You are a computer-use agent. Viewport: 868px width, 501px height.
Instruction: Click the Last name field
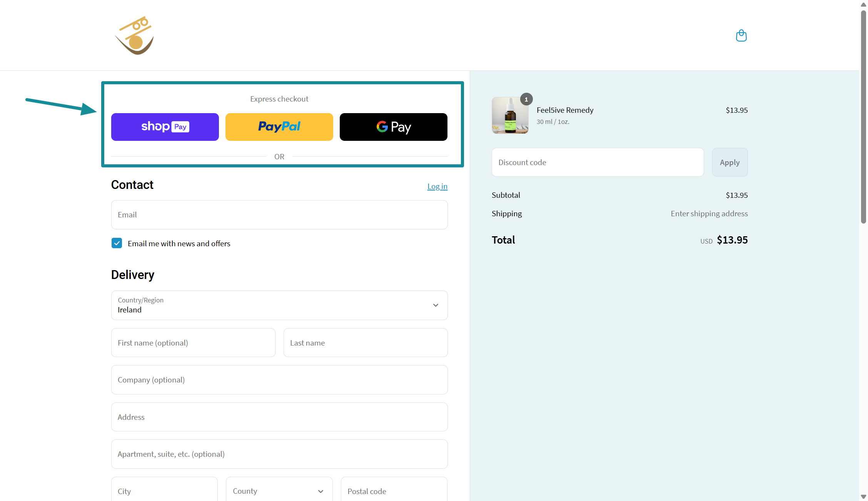(365, 343)
